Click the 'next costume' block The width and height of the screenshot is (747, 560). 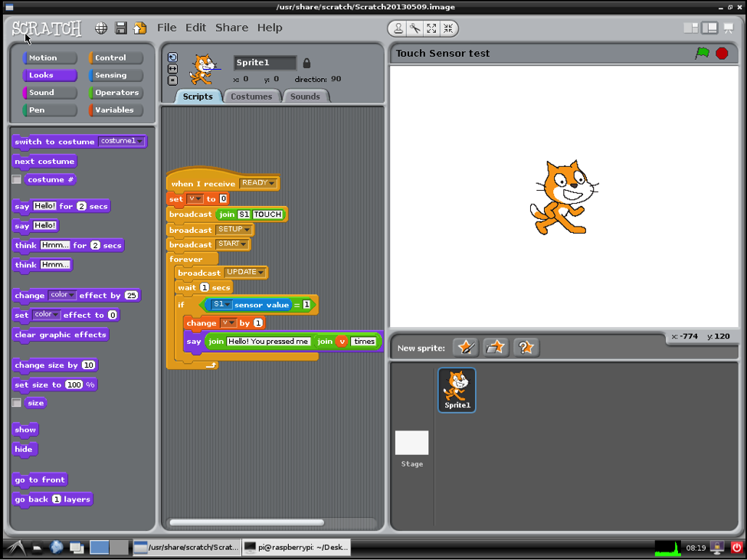coord(44,162)
